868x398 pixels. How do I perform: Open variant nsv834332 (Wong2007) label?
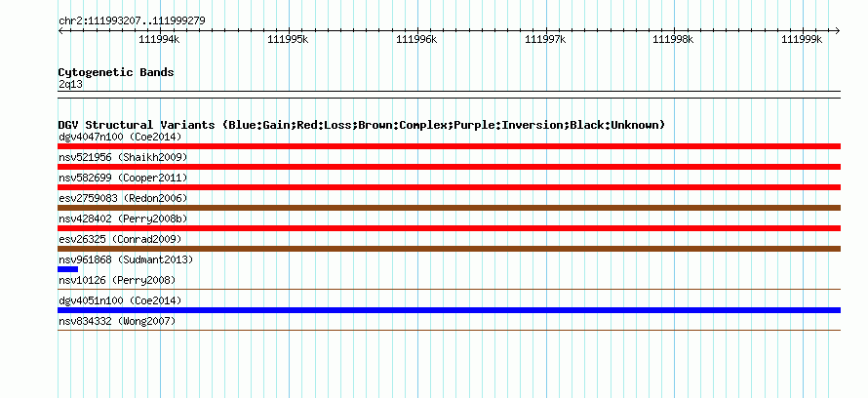point(117,321)
